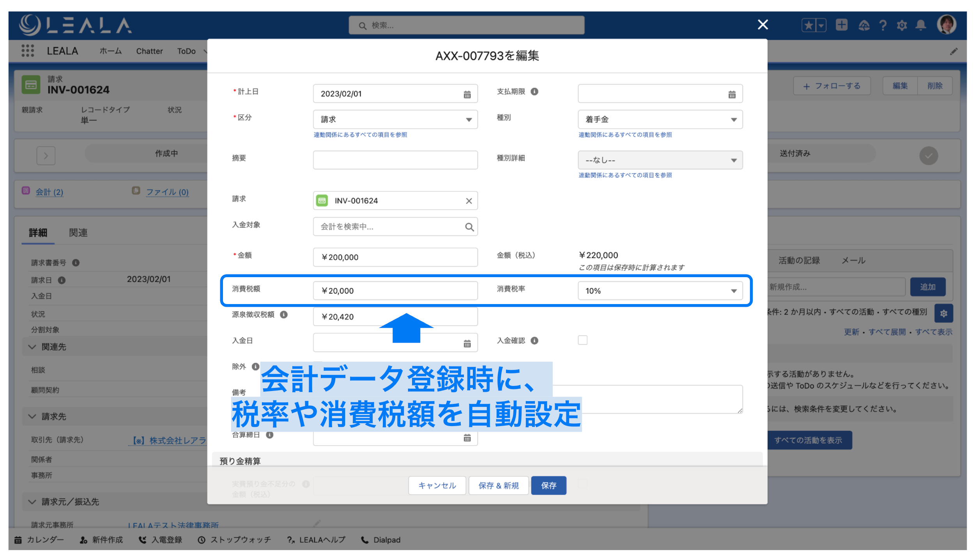This screenshot has width=980, height=559.
Task: Clear the INV-001624 請求 lookup value
Action: [469, 201]
